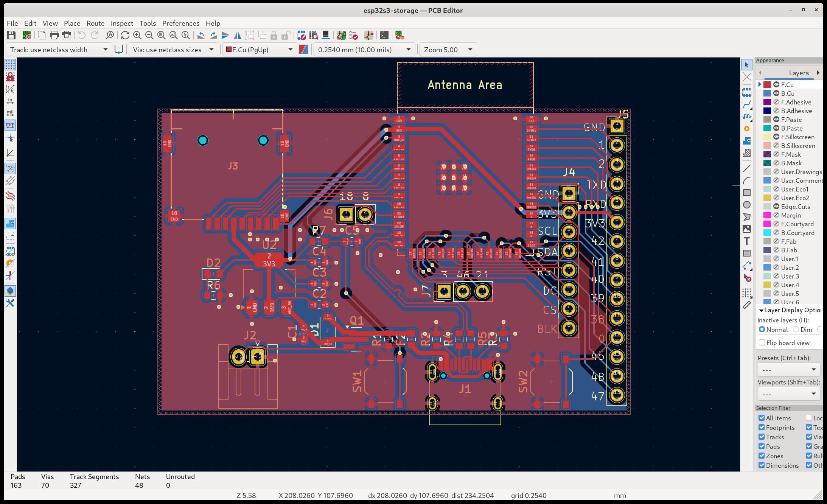Select the Measure ruler tool
Viewport: 827px width, 504px height.
pos(746,305)
